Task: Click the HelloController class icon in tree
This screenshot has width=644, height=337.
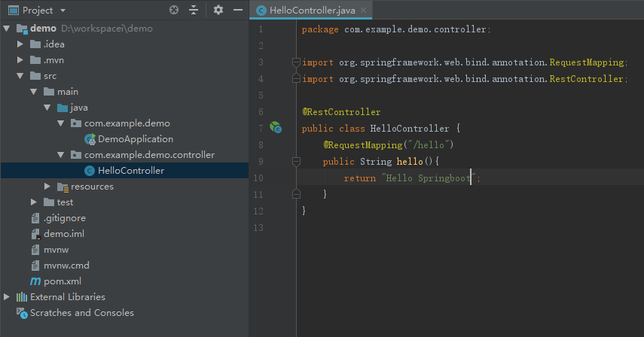Action: click(x=90, y=171)
